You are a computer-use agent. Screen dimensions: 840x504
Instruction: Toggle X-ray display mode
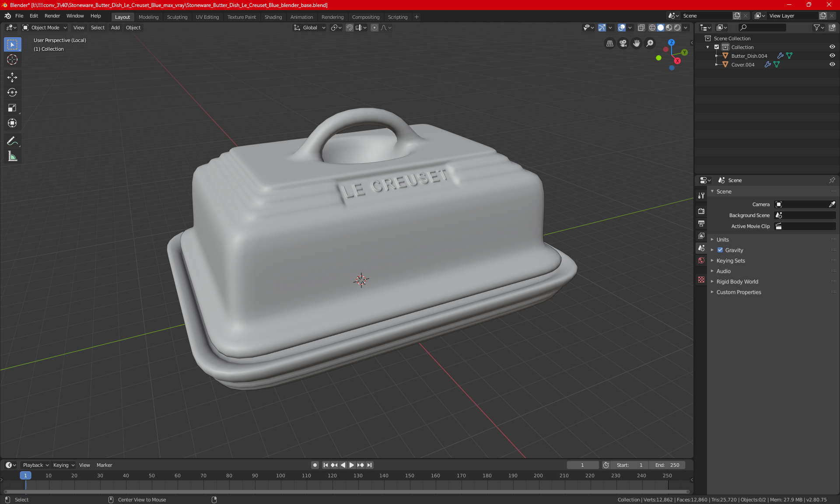641,28
